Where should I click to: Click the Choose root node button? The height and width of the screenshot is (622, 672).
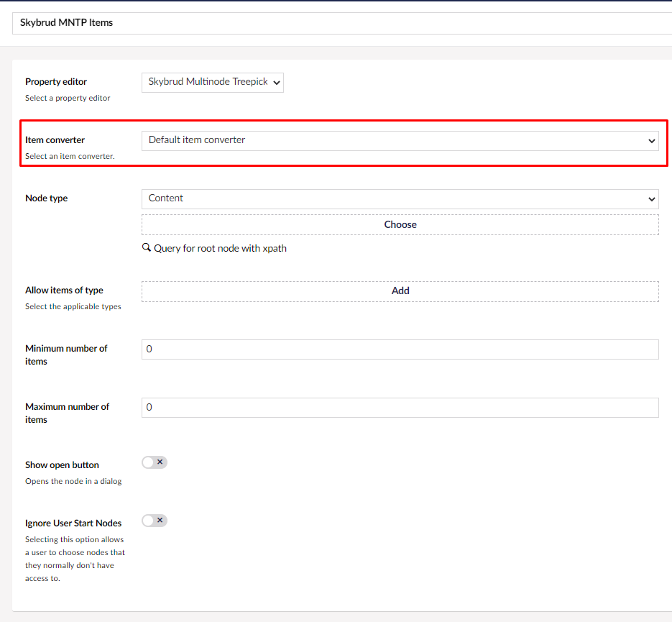pos(400,224)
